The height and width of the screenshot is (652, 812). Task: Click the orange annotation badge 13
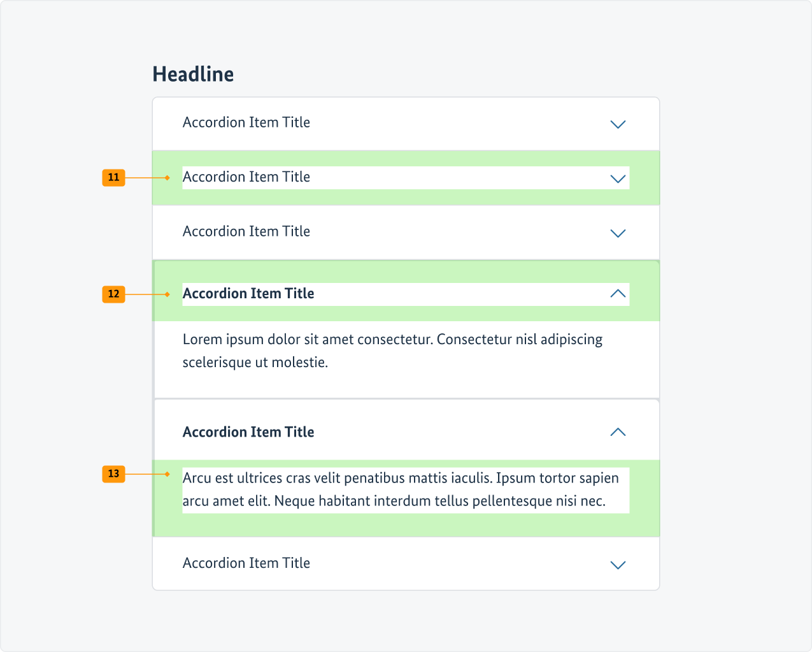pyautogui.click(x=113, y=474)
